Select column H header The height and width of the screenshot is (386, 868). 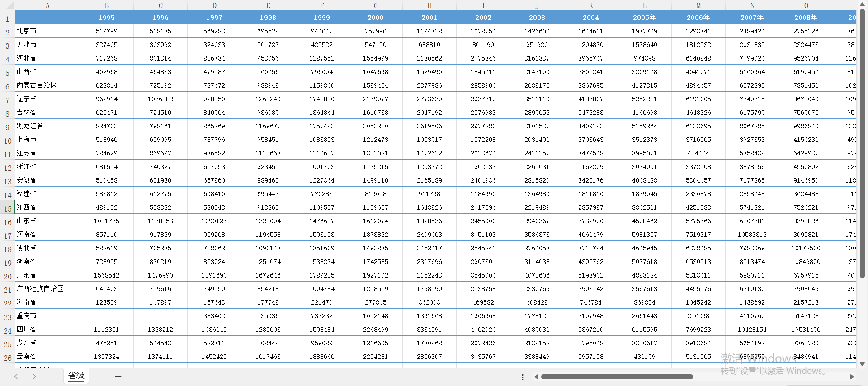(x=429, y=5)
